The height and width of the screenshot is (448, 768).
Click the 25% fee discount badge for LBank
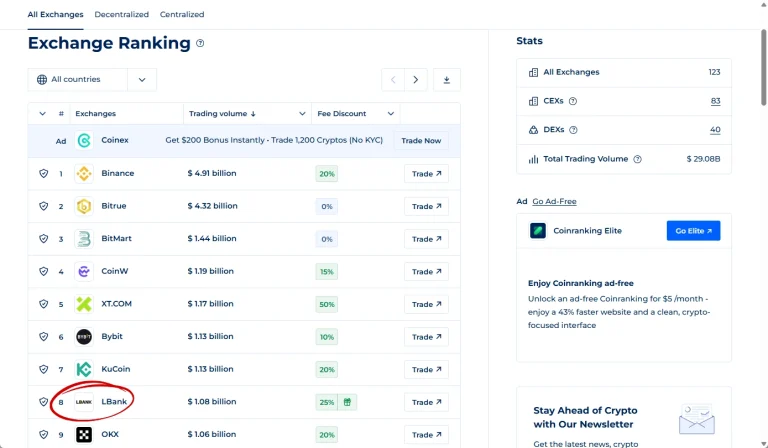click(327, 402)
